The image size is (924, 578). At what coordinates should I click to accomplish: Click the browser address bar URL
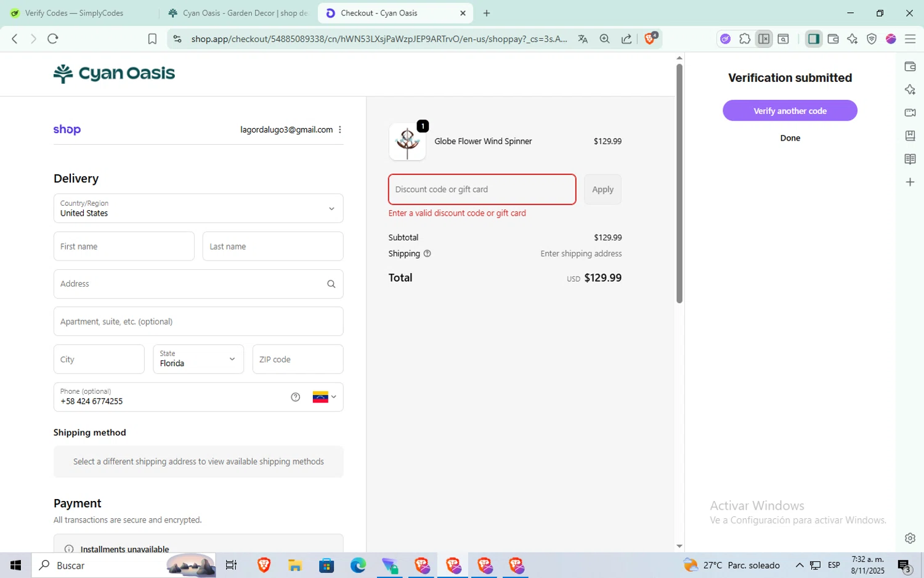coord(379,39)
